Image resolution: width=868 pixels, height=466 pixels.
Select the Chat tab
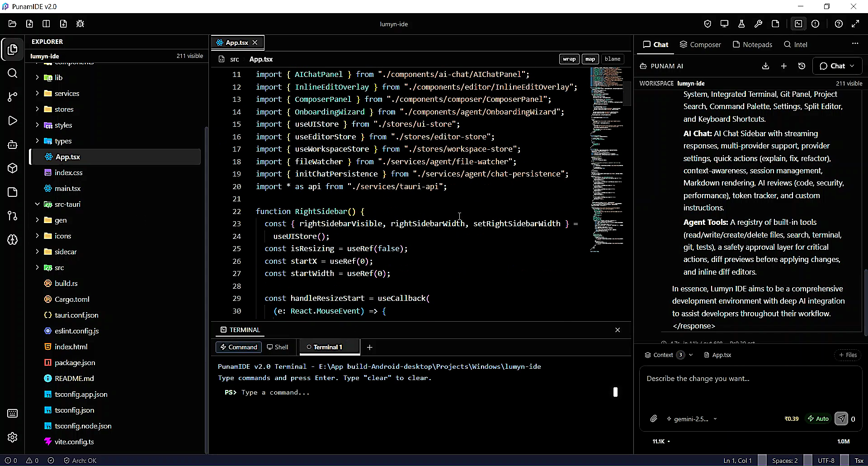(x=656, y=44)
